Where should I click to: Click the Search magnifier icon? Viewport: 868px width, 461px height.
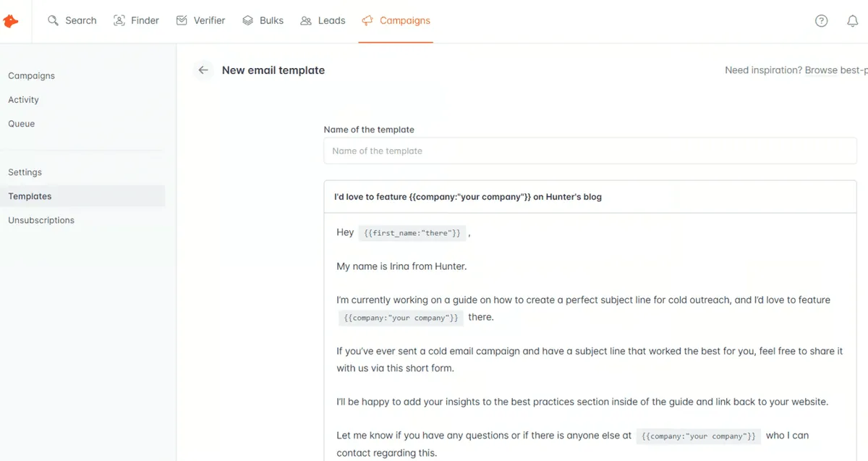(x=53, y=21)
